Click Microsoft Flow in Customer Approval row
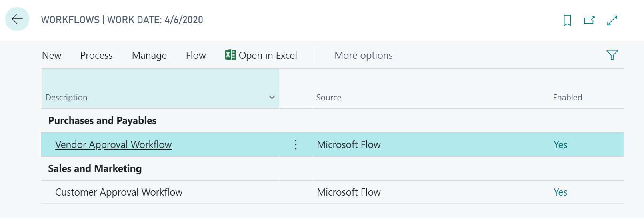644x218 pixels. (349, 192)
